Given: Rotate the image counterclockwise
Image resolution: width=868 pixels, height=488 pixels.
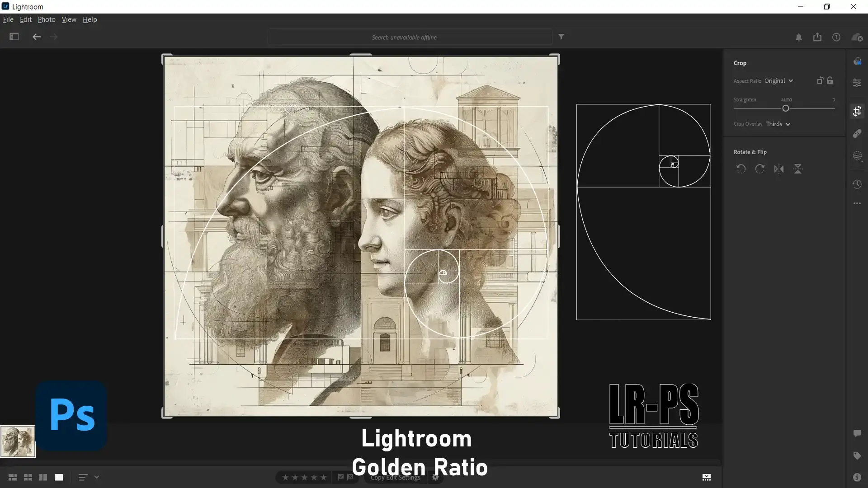Looking at the screenshot, I should click(741, 169).
